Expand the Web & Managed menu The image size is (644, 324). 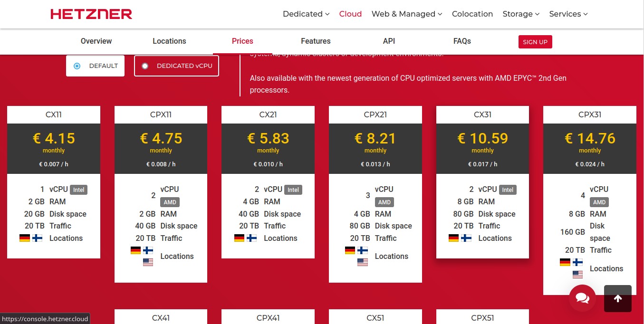[407, 14]
